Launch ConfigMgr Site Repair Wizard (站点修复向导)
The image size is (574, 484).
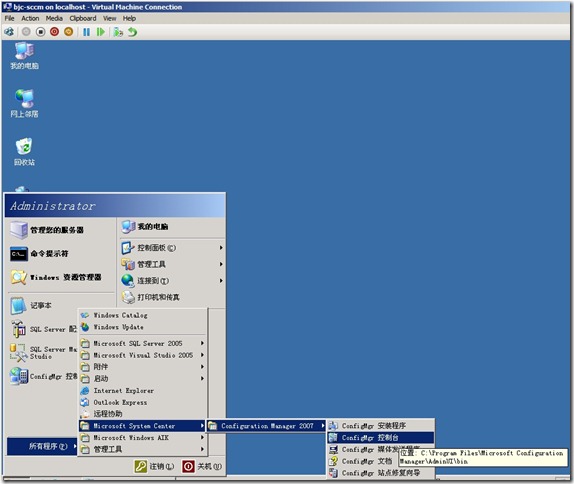[x=381, y=473]
